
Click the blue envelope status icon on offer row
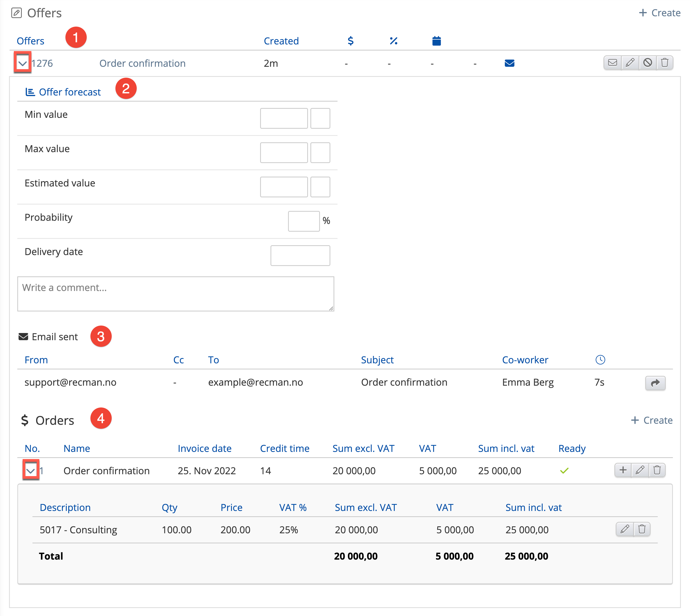tap(509, 63)
